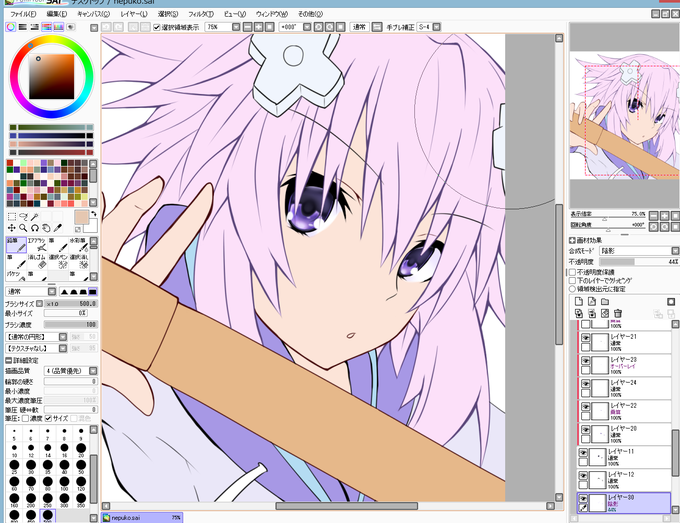Open the キャンバス(C) menu
Image resolution: width=680 pixels, height=523 pixels.
[x=93, y=14]
